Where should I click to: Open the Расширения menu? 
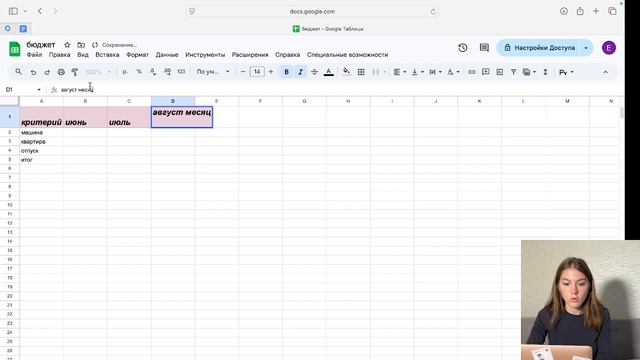[250, 55]
